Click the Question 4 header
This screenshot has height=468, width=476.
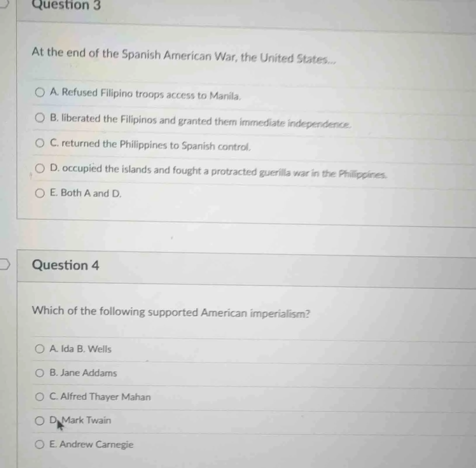pyautogui.click(x=66, y=265)
